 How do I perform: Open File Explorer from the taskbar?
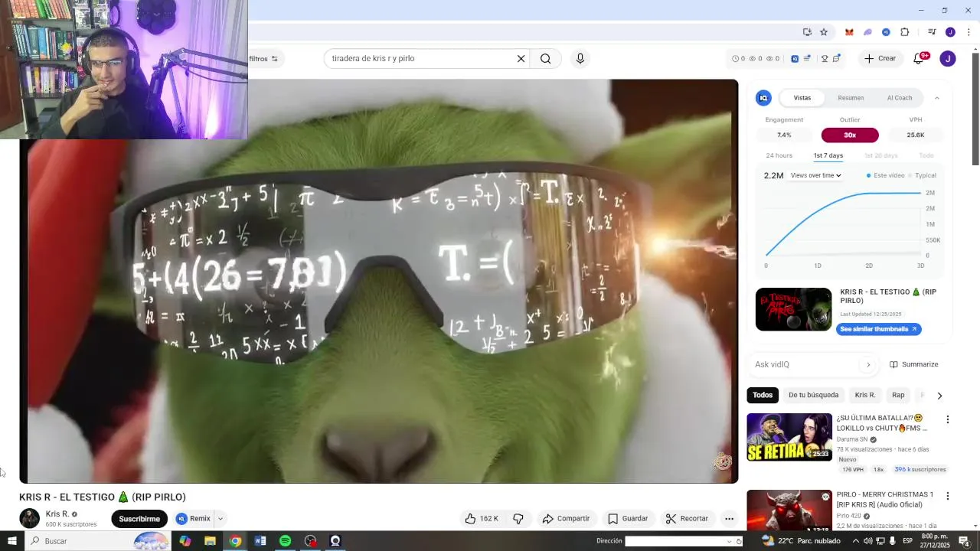(210, 541)
